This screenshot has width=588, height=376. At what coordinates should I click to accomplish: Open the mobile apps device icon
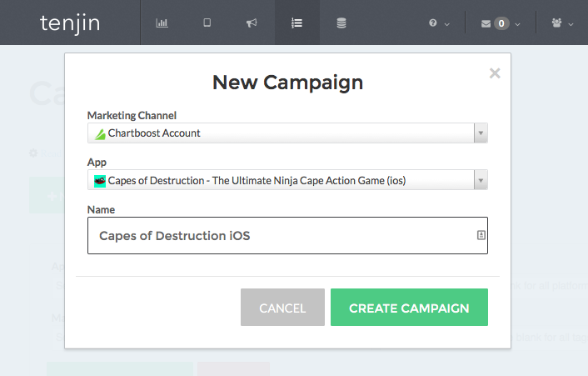207,23
